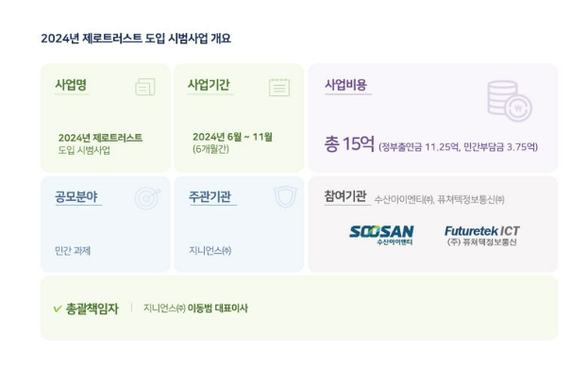This screenshot has width=588, height=367.
Task: Click the green checkmark beside 총괄책임자
Action: coord(58,309)
